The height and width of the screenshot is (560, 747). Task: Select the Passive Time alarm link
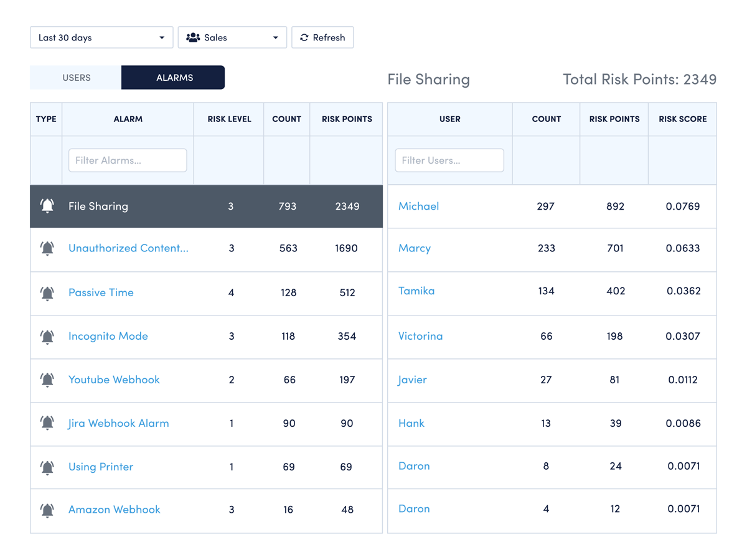click(x=101, y=292)
